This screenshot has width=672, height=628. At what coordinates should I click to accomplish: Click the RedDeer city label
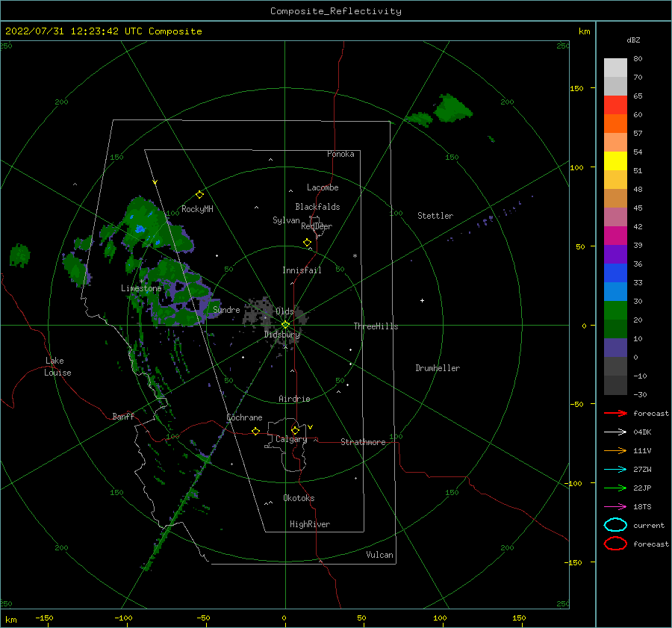[317, 226]
